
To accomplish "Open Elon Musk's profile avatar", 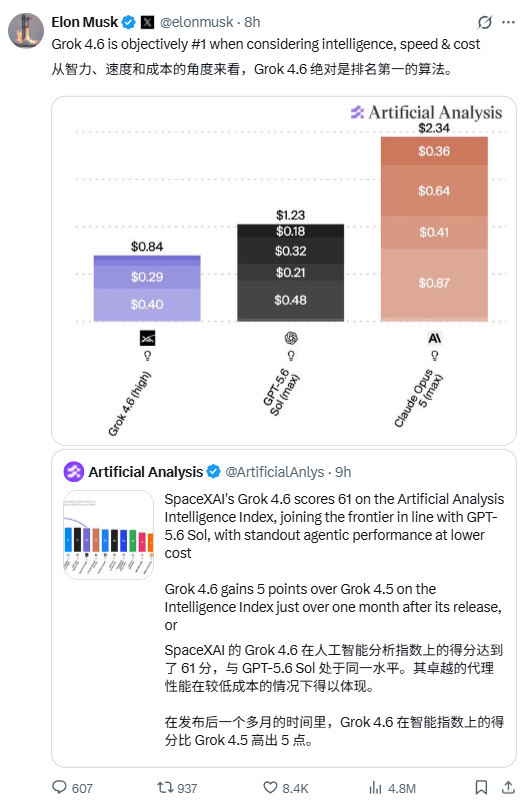I will point(26,31).
